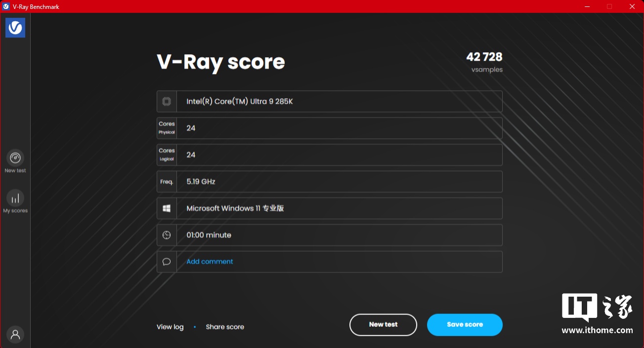644x348 pixels.
Task: Open the View log link
Action: click(170, 327)
